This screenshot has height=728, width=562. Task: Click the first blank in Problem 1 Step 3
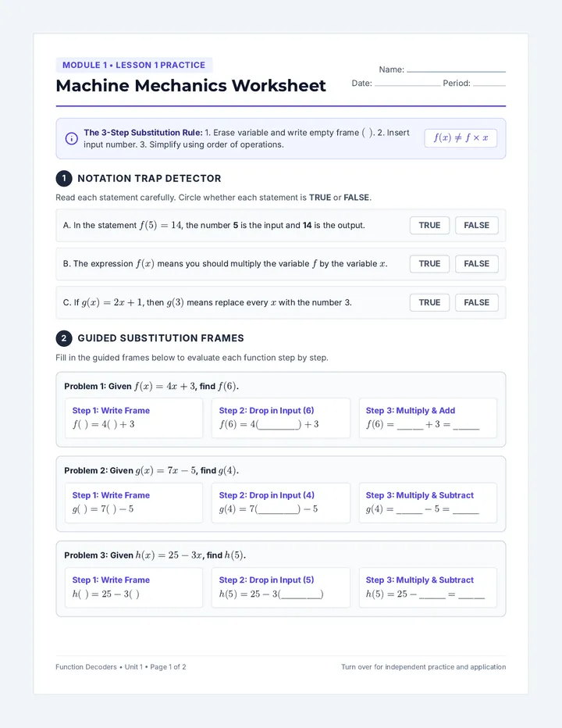pyautogui.click(x=411, y=425)
